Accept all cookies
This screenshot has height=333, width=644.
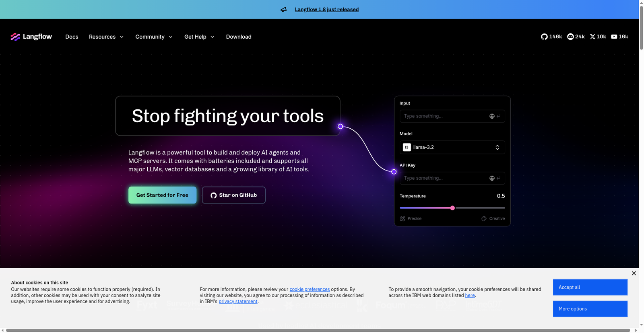click(x=590, y=287)
